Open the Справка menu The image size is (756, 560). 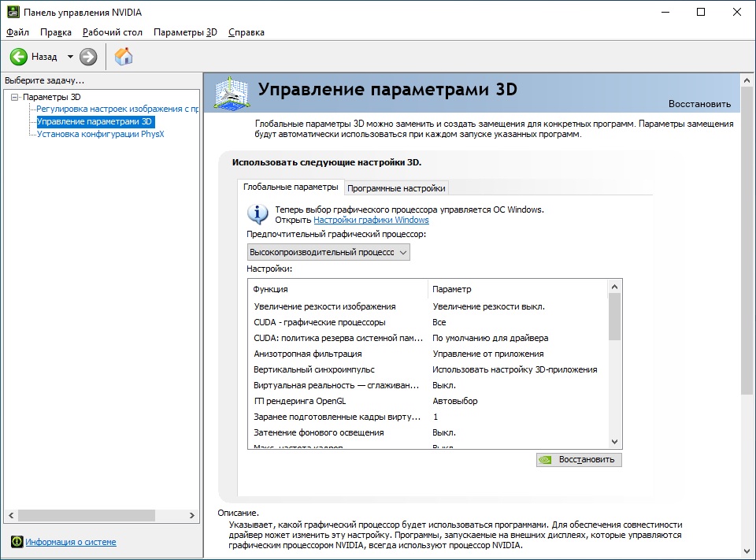[246, 32]
